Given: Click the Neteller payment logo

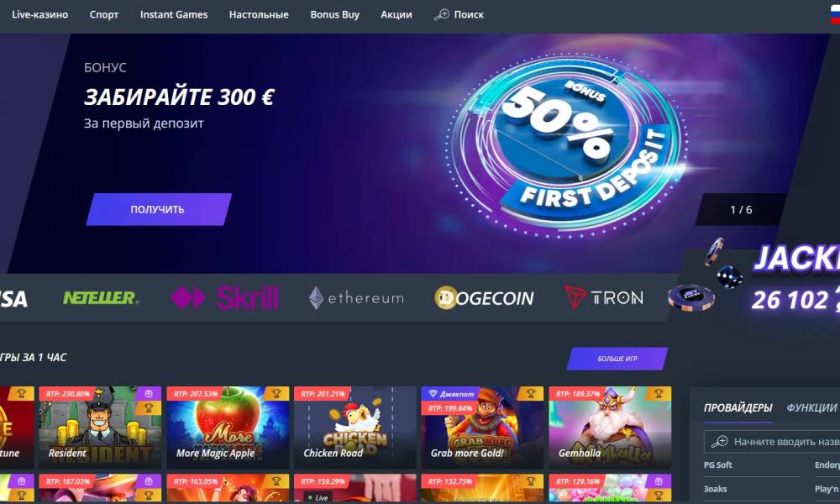Looking at the screenshot, I should click(101, 297).
